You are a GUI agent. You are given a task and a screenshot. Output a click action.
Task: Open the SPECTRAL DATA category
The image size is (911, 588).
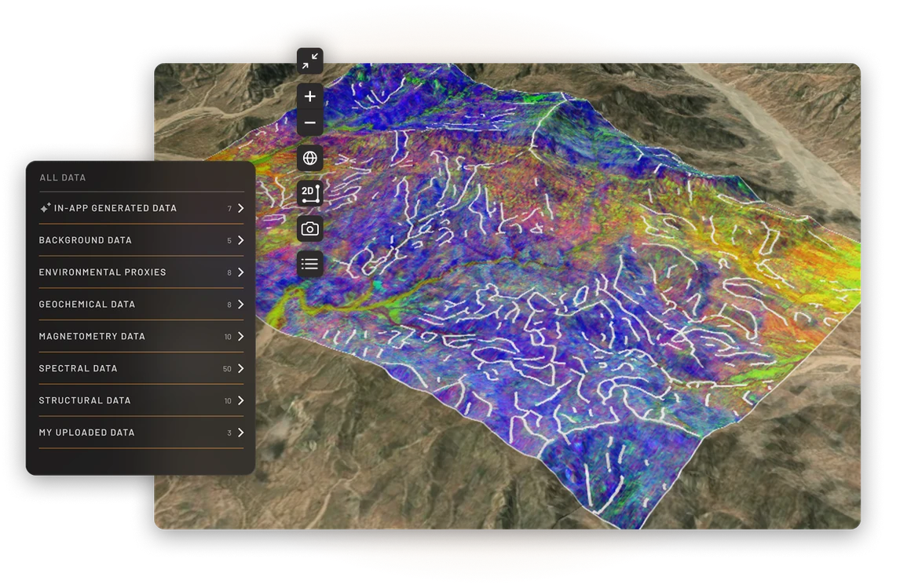tap(141, 368)
